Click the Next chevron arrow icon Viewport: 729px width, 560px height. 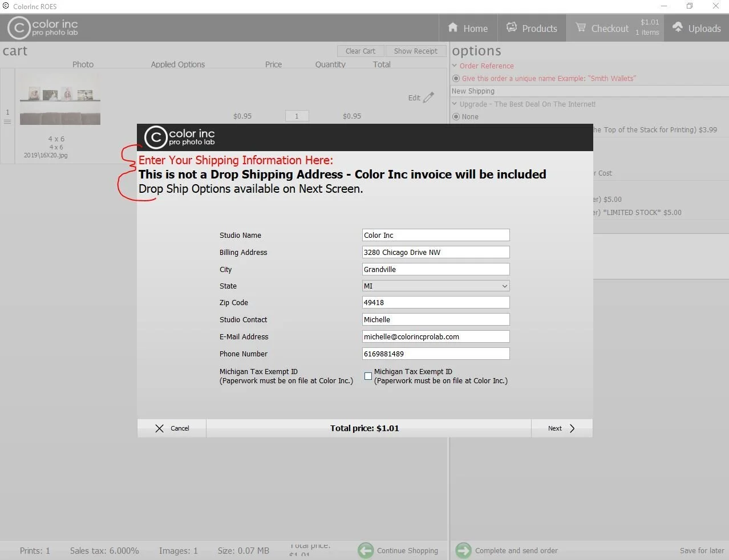tap(572, 428)
